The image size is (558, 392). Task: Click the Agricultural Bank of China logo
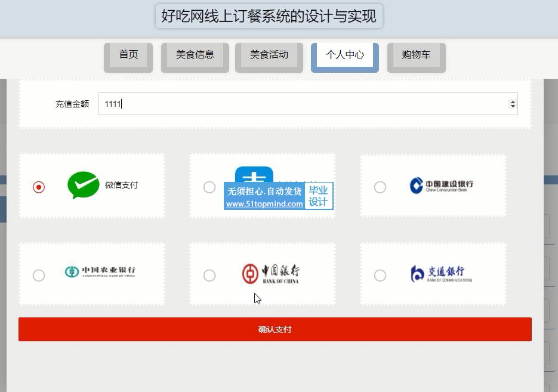click(x=100, y=271)
